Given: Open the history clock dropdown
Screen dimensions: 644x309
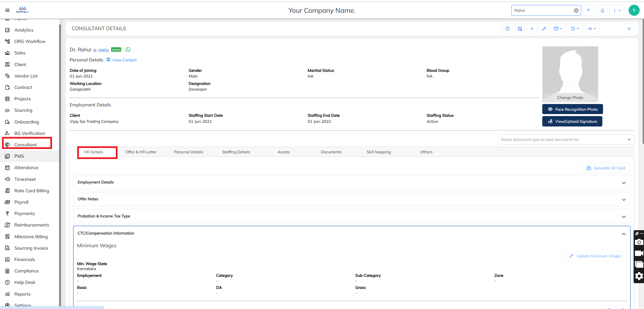Looking at the screenshot, I should click(x=575, y=29).
